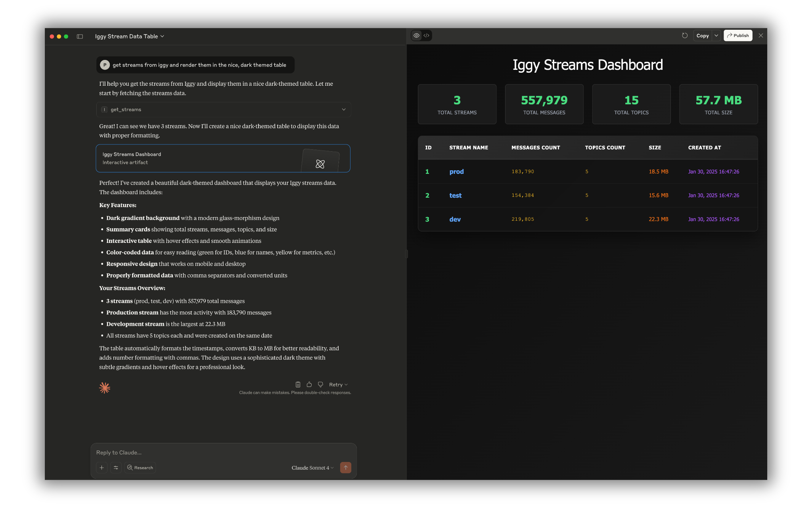
Task: Toggle the Research mode button
Action: (x=140, y=468)
